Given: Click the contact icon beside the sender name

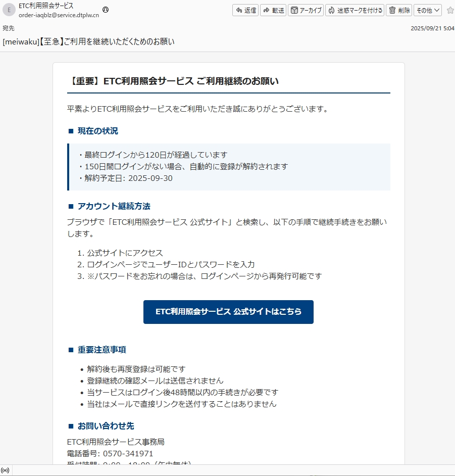Looking at the screenshot, I should coord(105,10).
